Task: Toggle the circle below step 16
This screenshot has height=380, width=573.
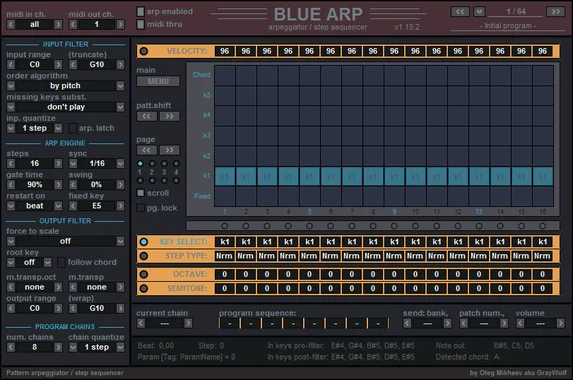Action: pyautogui.click(x=543, y=226)
